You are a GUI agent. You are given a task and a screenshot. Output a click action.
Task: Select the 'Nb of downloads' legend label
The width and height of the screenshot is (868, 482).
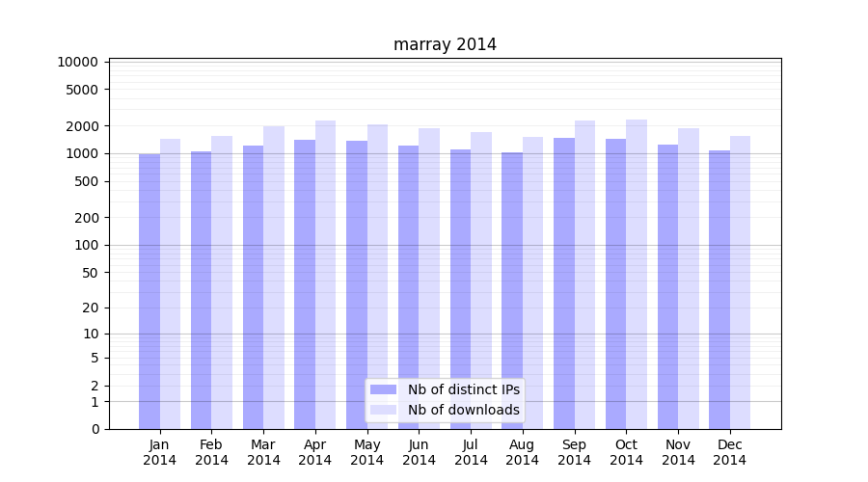(x=463, y=410)
